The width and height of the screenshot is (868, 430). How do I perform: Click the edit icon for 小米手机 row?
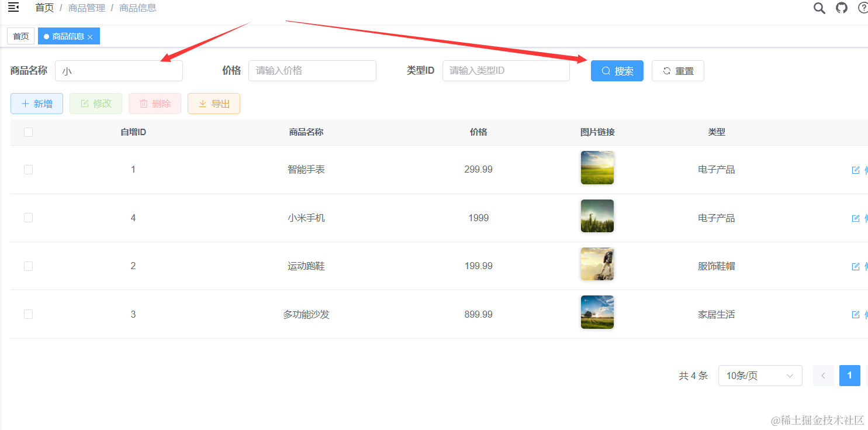click(856, 218)
